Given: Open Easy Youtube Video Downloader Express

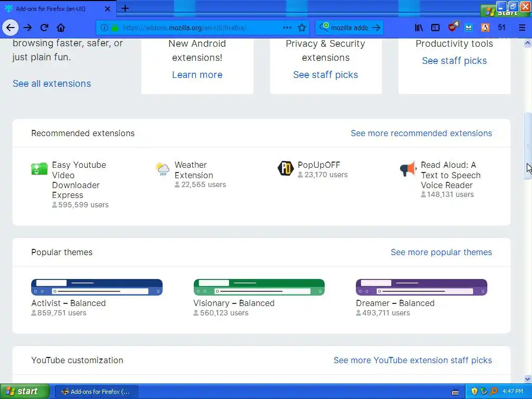Looking at the screenshot, I should (x=79, y=180).
